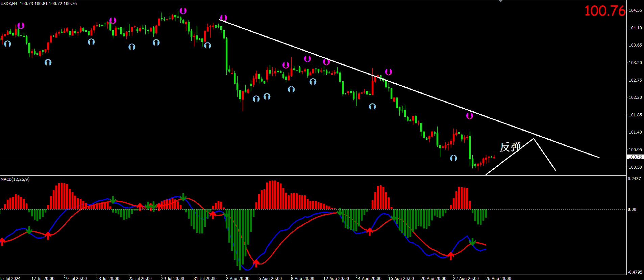Click the MACD(12,26,9) indicator label

tap(15, 179)
